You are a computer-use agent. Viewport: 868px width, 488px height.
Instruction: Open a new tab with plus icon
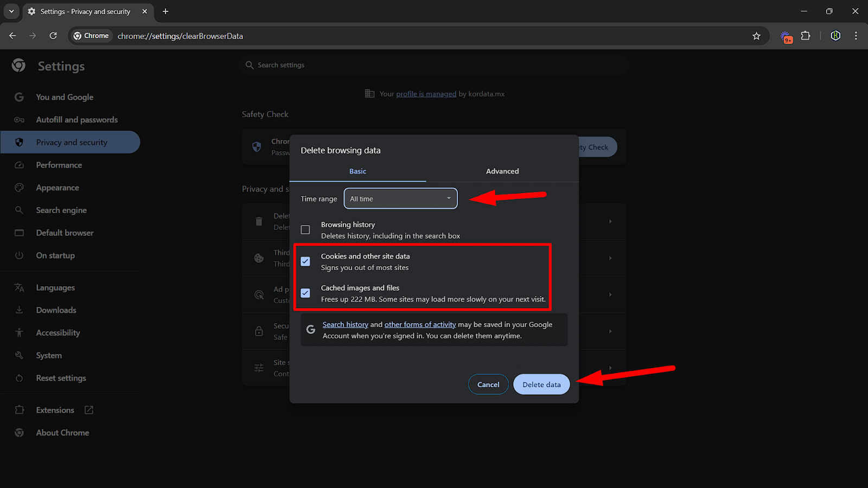click(x=165, y=11)
